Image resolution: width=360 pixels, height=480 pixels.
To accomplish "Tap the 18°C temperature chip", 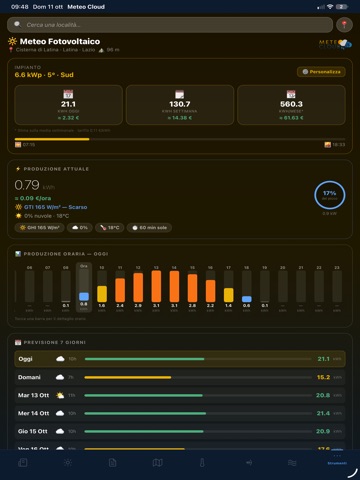I will (110, 228).
